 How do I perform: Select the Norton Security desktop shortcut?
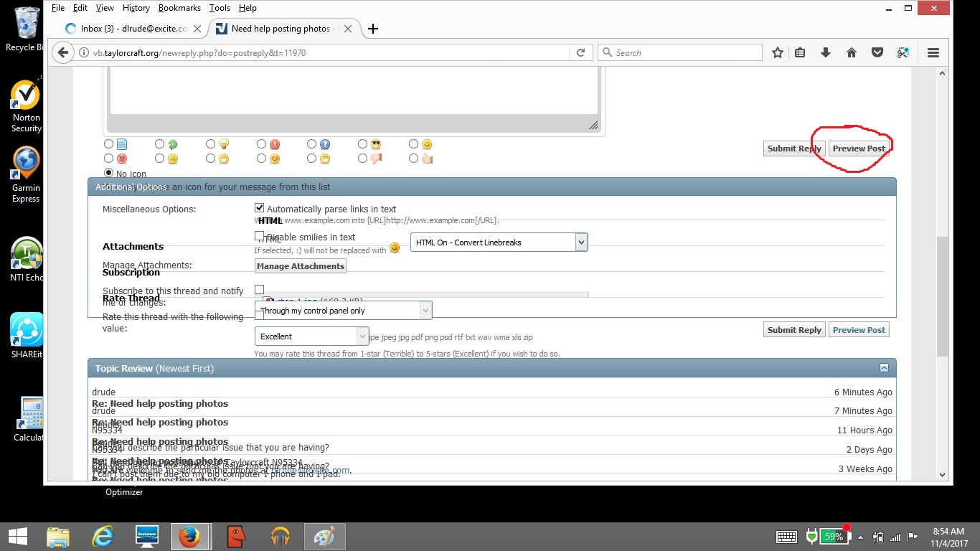pyautogui.click(x=26, y=106)
